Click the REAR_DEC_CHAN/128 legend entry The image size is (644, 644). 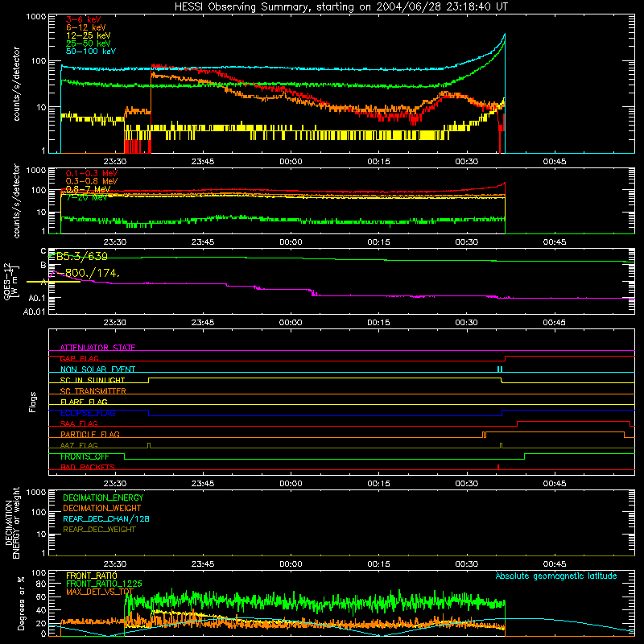pos(106,518)
